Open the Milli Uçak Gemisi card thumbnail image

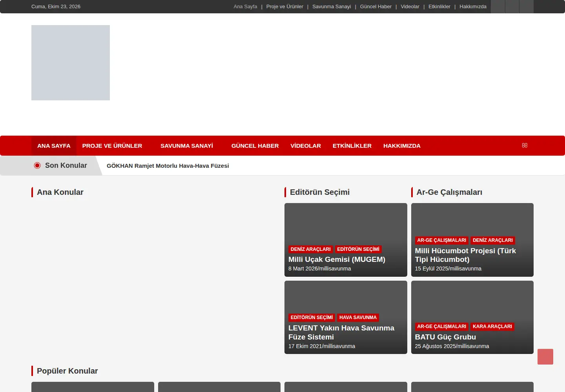pos(346,223)
